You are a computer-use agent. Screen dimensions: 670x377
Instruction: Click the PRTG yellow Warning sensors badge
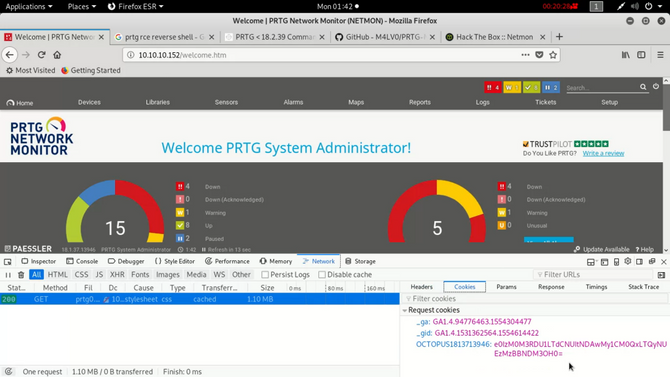coord(512,87)
